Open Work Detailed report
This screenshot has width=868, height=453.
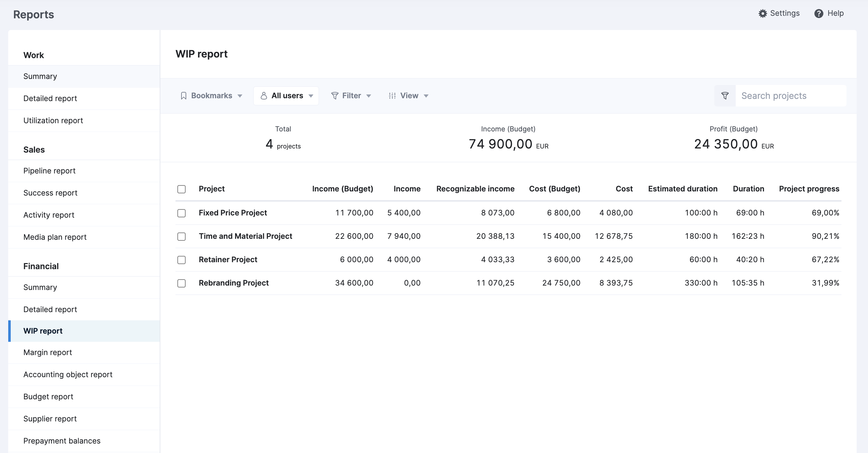tap(84, 99)
